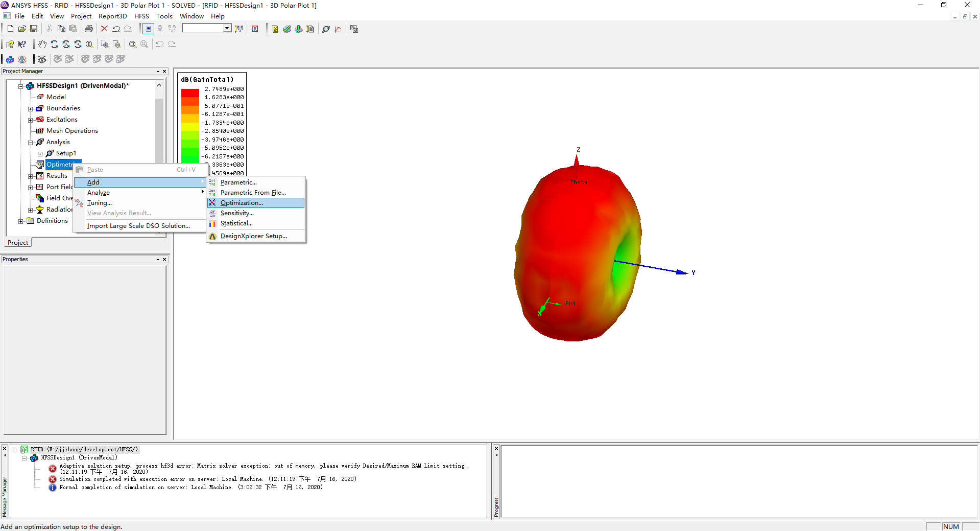Click the Validate checkmark toolbar icon
This screenshot has width=980, height=531.
tap(287, 29)
